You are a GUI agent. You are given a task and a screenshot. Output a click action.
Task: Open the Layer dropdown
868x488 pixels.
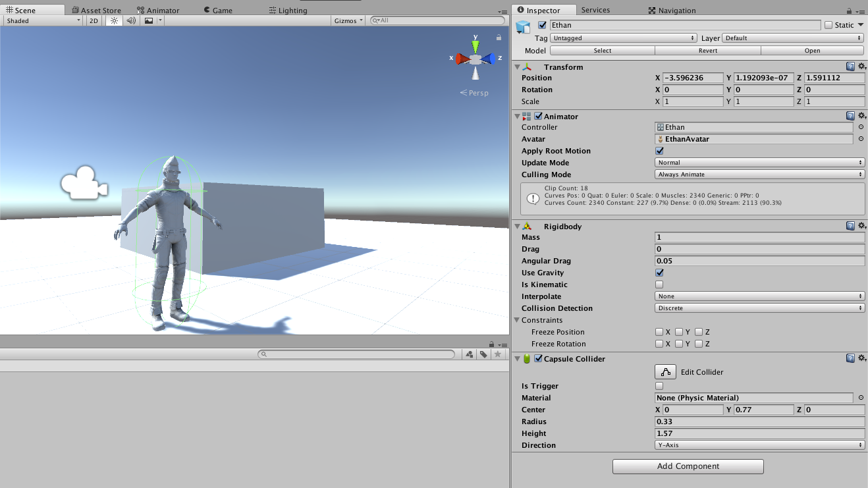click(x=793, y=38)
